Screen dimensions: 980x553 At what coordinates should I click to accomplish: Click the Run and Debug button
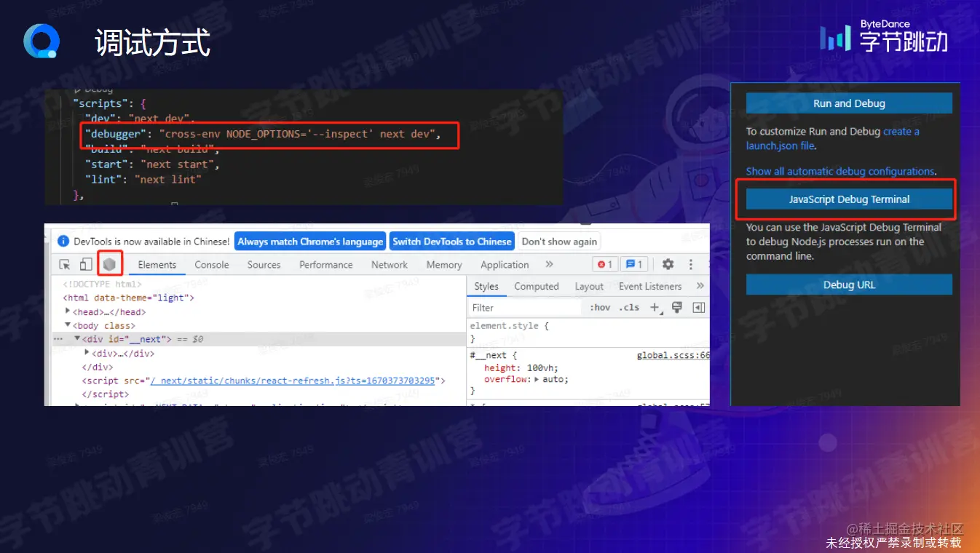[x=849, y=103]
